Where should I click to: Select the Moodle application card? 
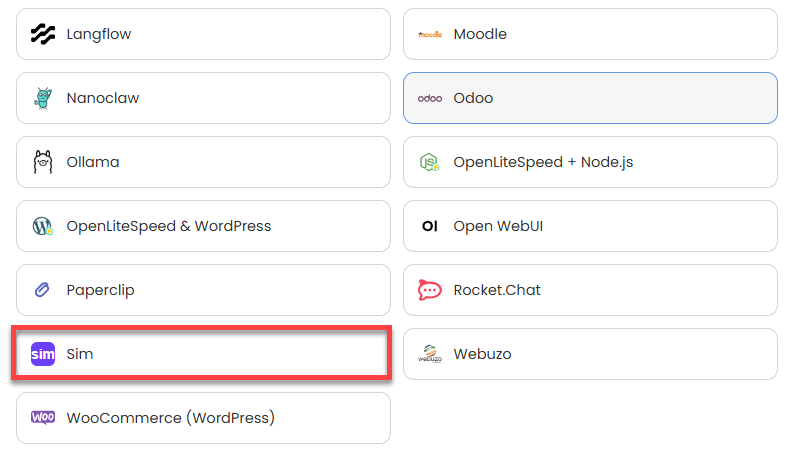click(590, 34)
